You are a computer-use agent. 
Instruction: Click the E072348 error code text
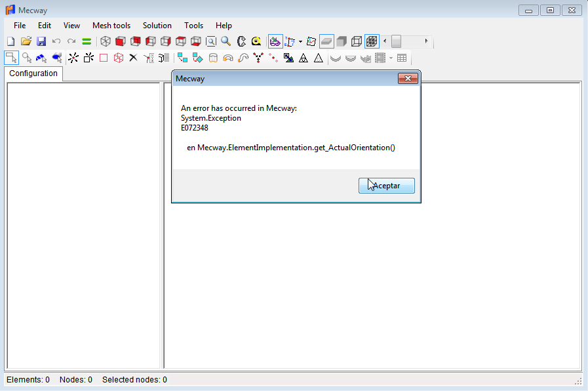tap(194, 128)
